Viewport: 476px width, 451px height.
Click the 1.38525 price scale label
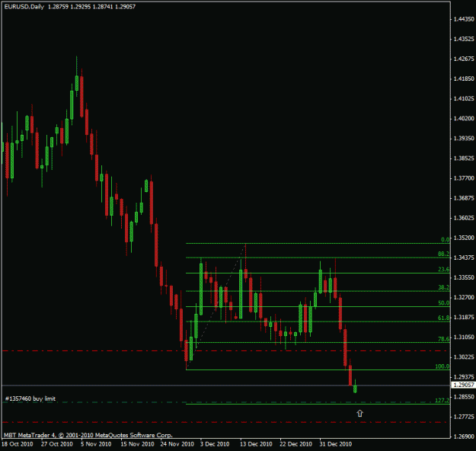(464, 158)
